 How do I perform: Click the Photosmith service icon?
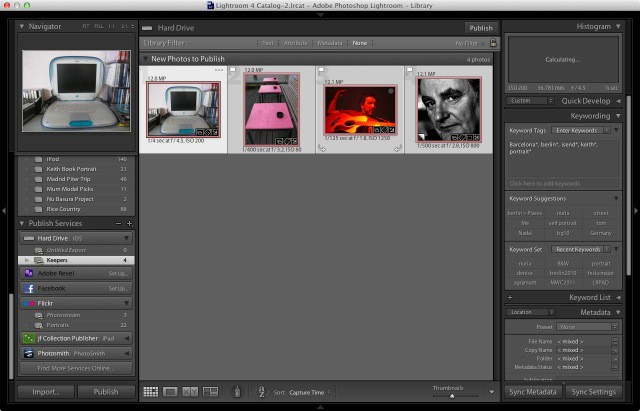tap(29, 353)
